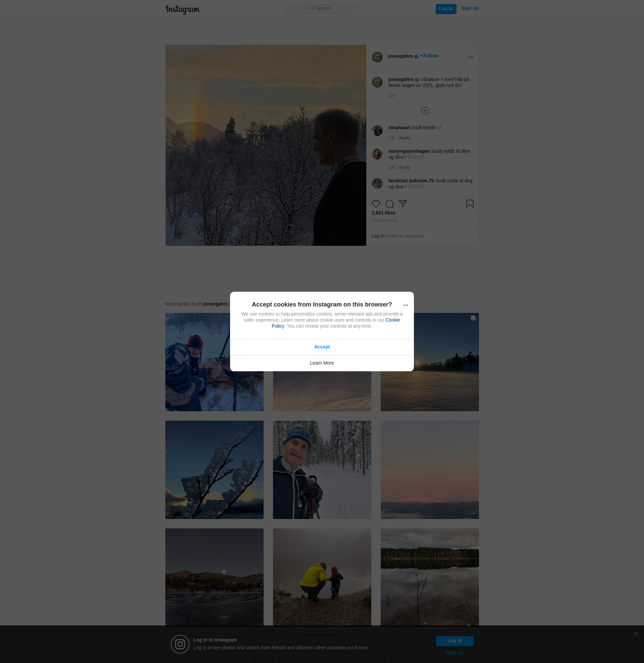The height and width of the screenshot is (663, 644).
Task: Close the bottom login banner
Action: [636, 633]
